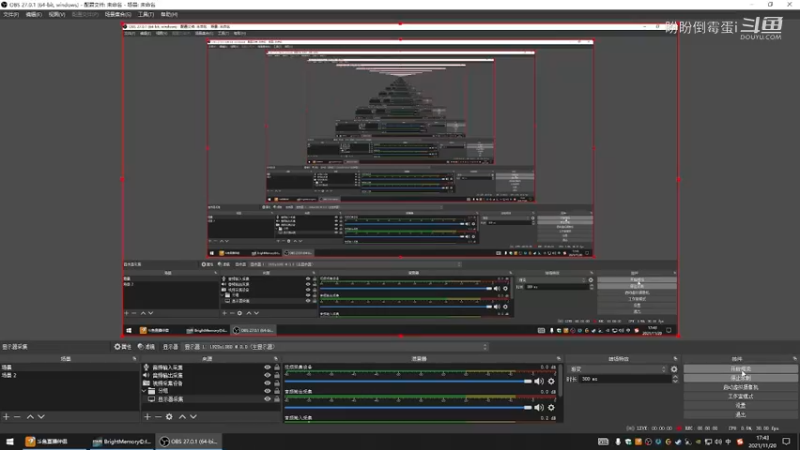
Task: Remove the selected source with minus icon
Action: 158,417
